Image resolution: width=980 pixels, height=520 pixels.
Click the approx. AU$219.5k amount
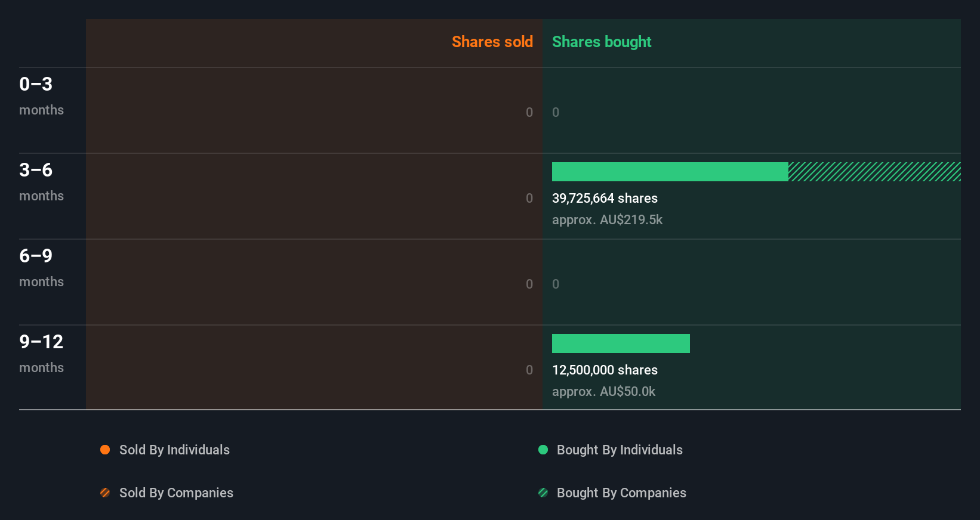(607, 219)
